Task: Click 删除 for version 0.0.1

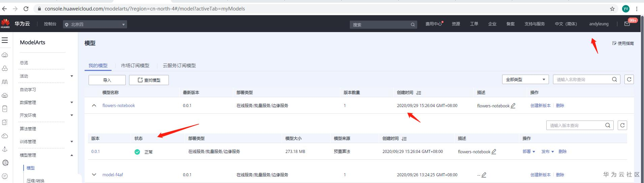Action: pyautogui.click(x=562, y=152)
